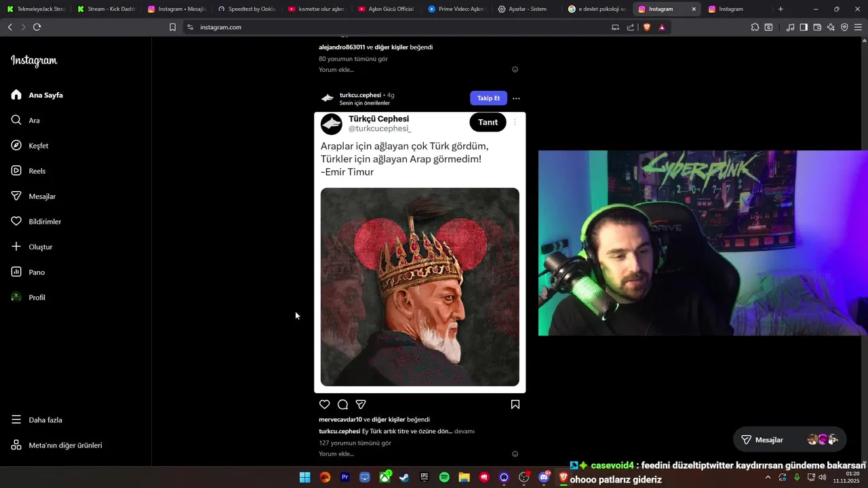
Task: Open comments on turkcu.cephesi post
Action: point(343,405)
